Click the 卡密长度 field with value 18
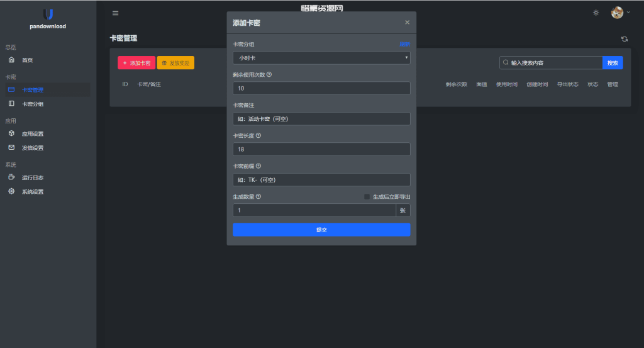 tap(321, 149)
